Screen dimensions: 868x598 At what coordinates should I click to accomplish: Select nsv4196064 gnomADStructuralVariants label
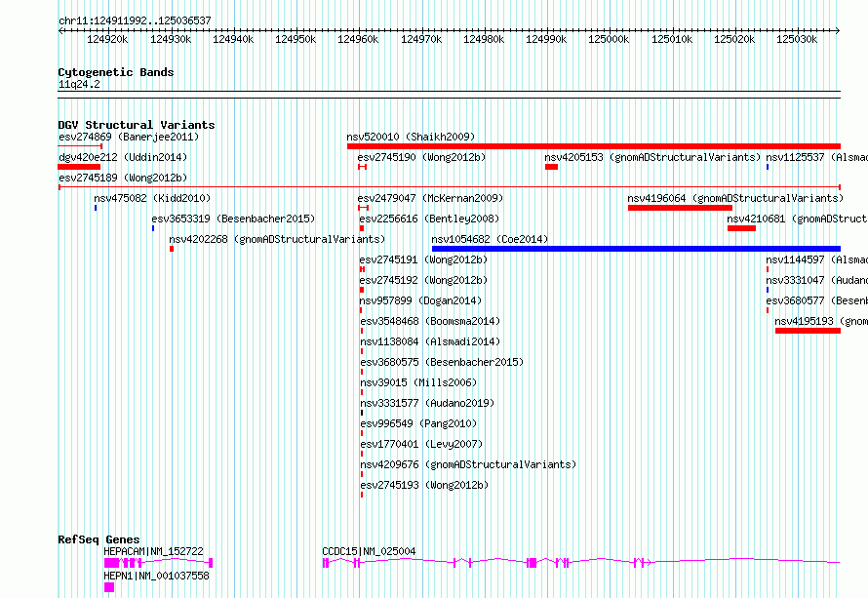[735, 198]
